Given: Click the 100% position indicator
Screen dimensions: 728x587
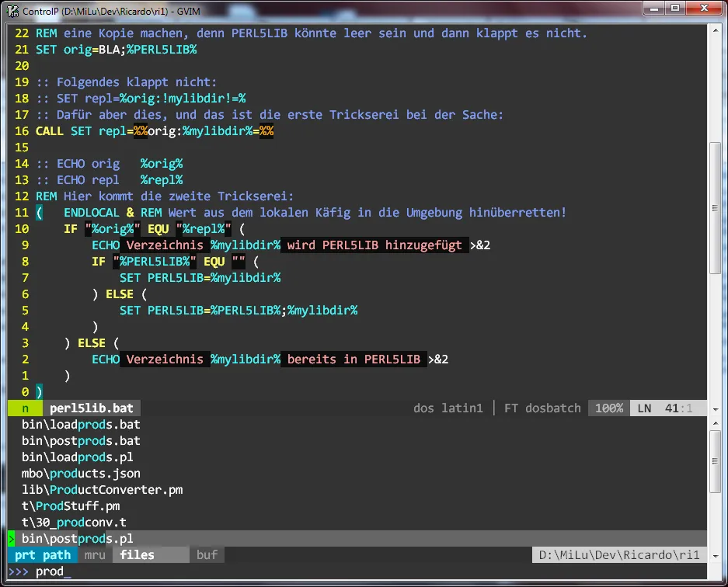Looking at the screenshot, I should click(x=609, y=408).
